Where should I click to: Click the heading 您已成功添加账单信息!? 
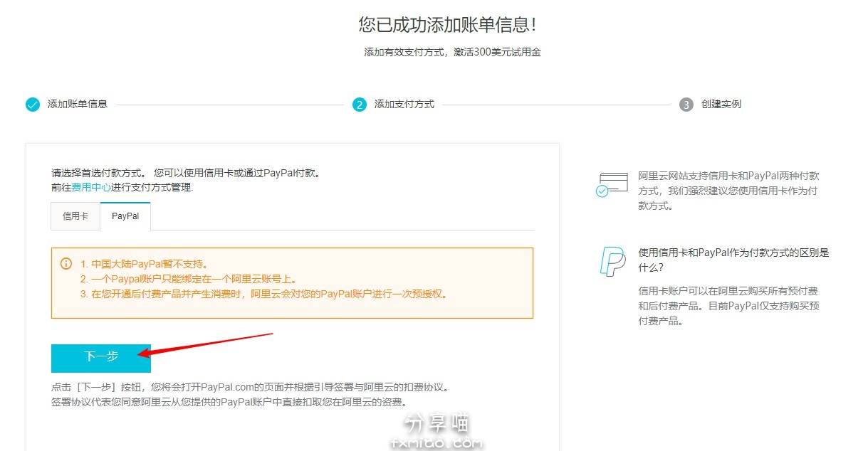coord(448,26)
